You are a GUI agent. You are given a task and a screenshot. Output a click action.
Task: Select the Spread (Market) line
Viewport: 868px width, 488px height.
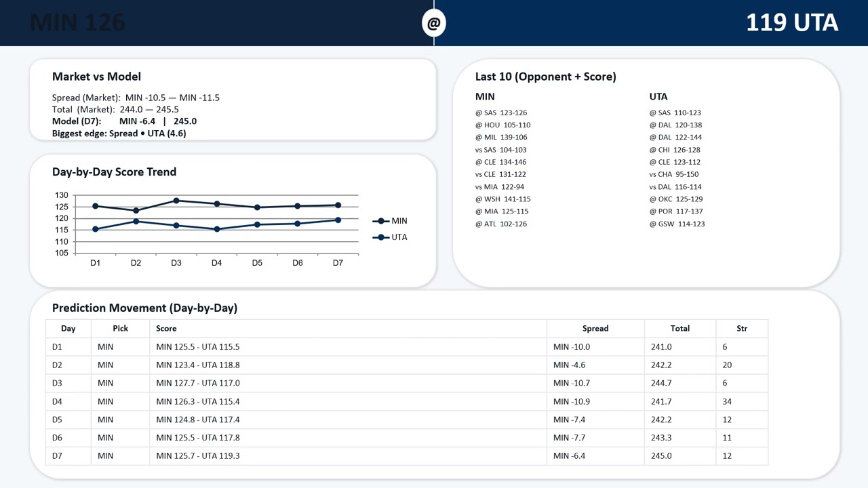(x=136, y=98)
